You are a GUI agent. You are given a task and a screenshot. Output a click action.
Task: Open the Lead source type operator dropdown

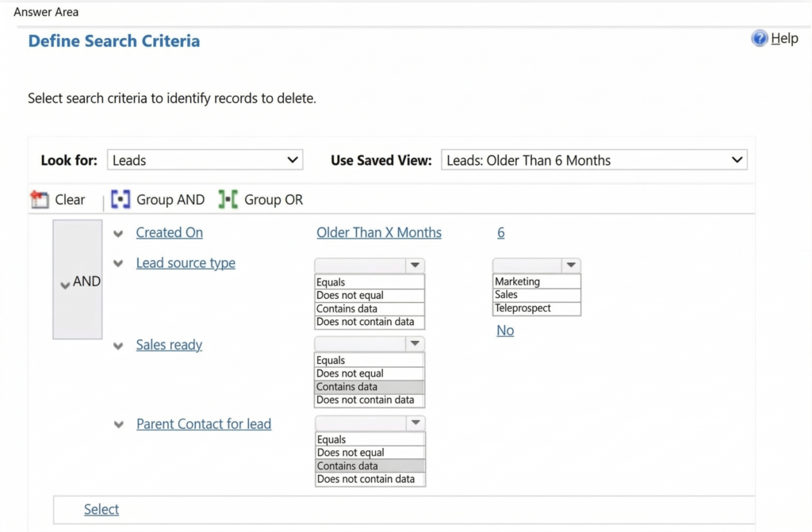click(x=370, y=266)
